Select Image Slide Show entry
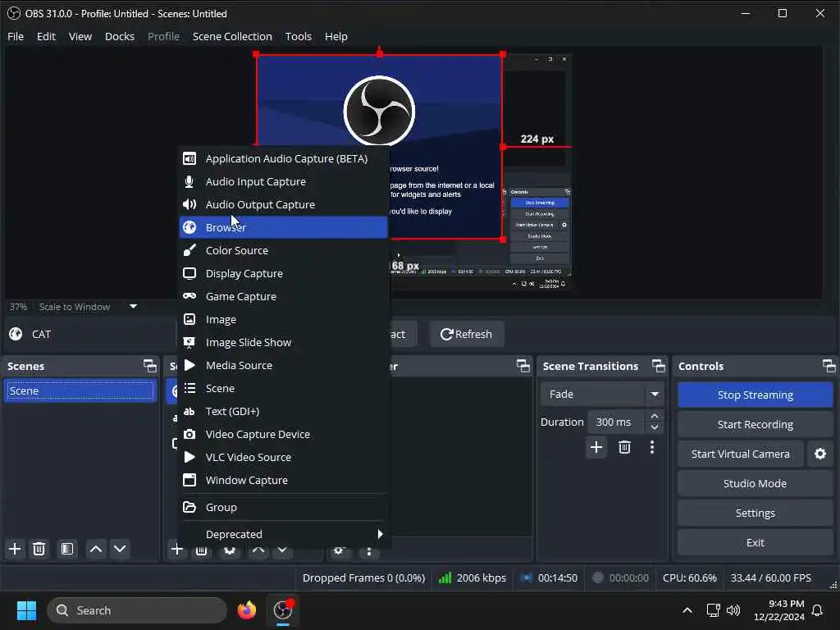840x630 pixels. click(x=283, y=342)
